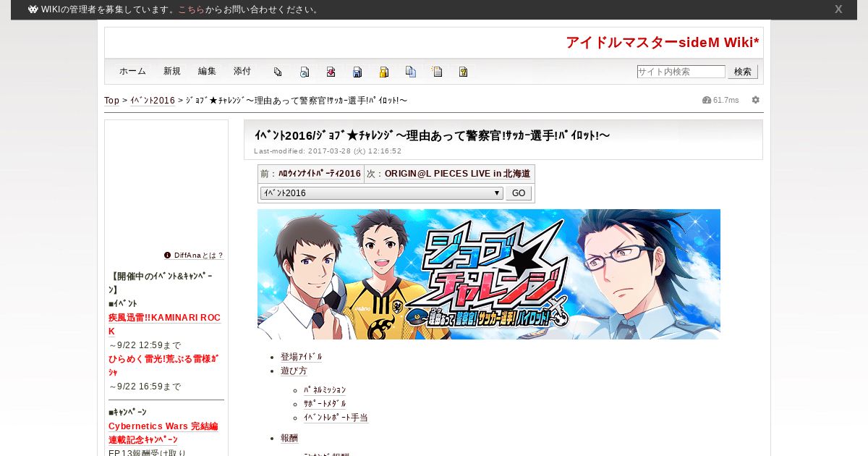Click the 検索 search button

tap(743, 72)
